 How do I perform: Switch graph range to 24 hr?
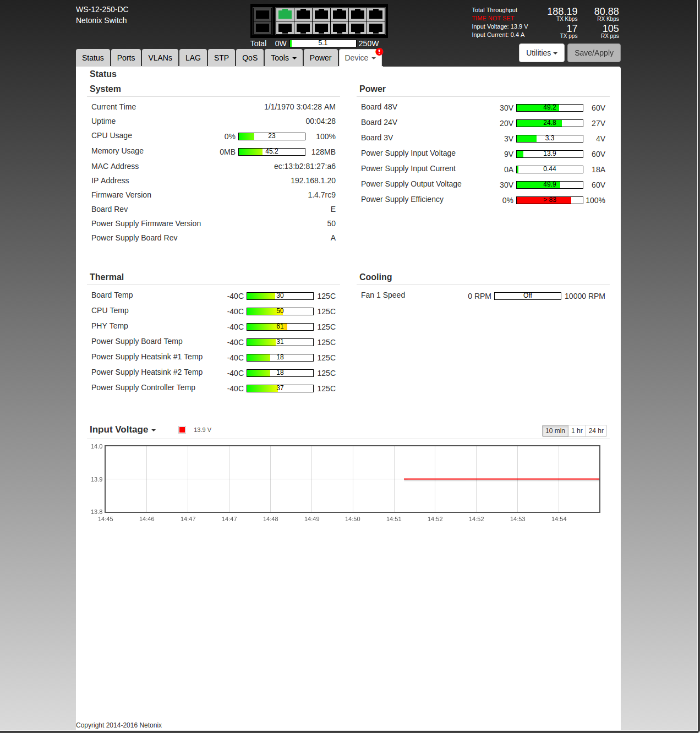coord(596,431)
